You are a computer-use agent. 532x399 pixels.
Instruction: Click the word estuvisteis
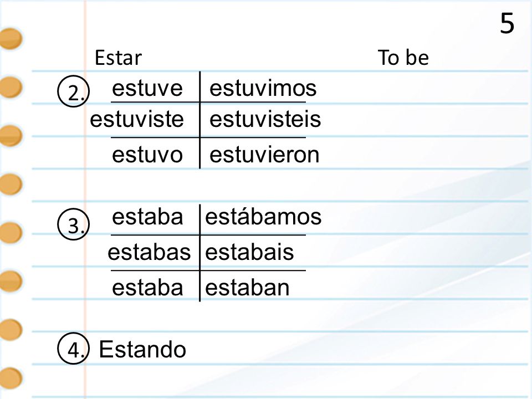click(x=265, y=119)
